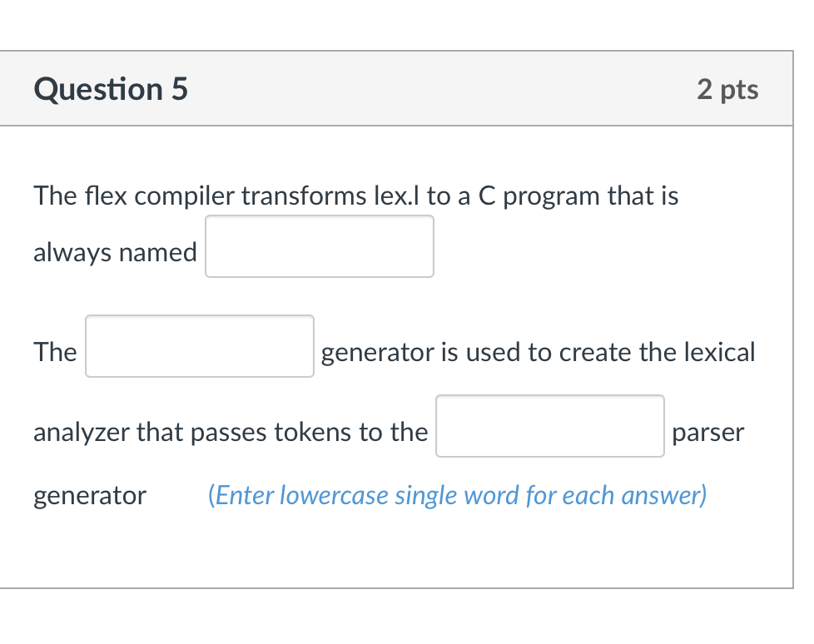This screenshot has width=814, height=644.
Task: Click "C program that is" in first line
Action: [578, 196]
